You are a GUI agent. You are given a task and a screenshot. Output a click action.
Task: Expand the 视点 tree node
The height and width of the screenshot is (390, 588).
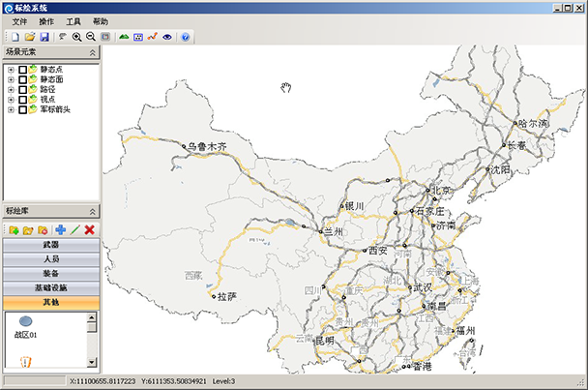pos(11,100)
